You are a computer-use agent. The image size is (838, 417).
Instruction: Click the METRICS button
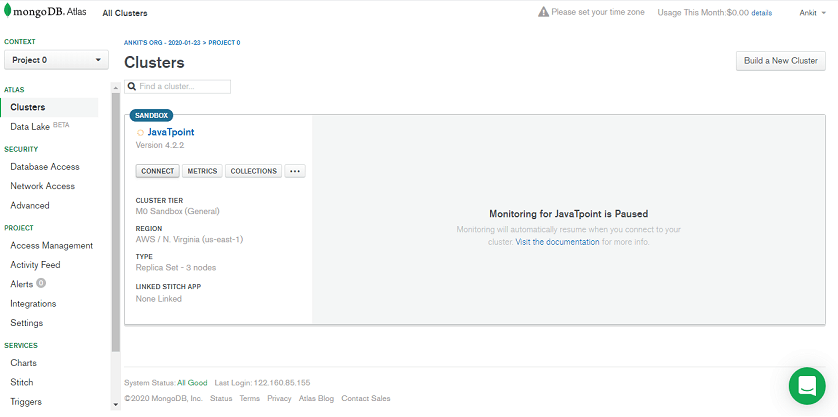click(202, 171)
